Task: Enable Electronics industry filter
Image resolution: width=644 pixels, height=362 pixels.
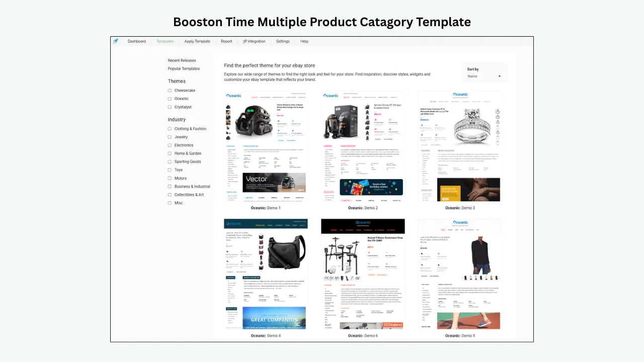Action: tap(170, 145)
